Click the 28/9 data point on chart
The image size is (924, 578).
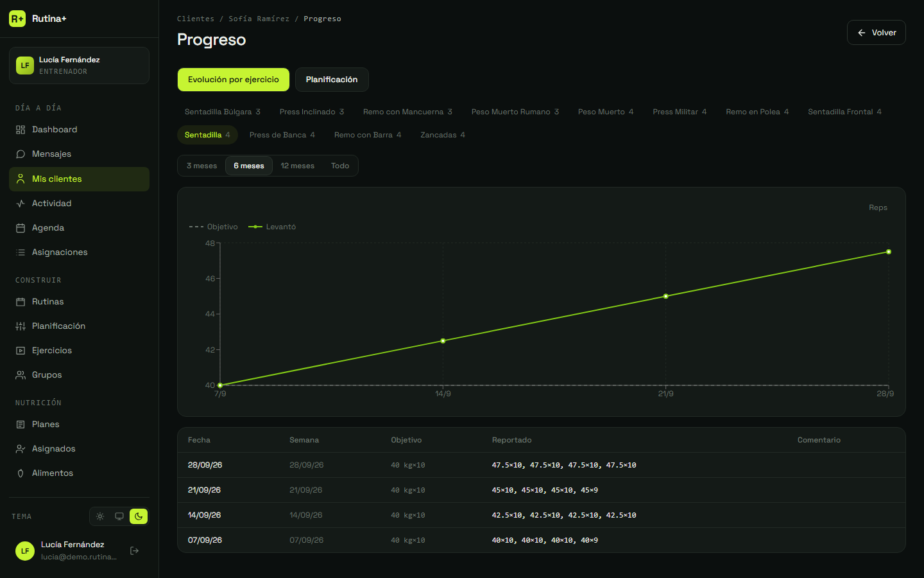889,252
